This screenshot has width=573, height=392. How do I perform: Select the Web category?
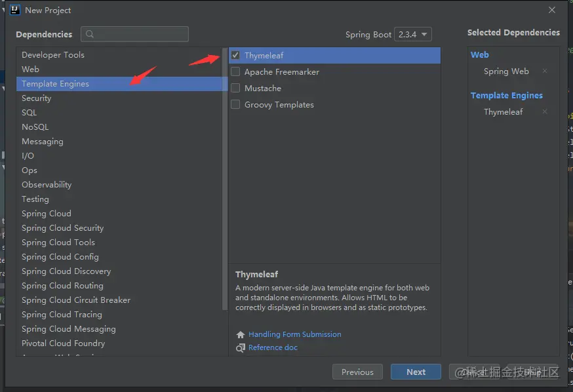pos(119,69)
